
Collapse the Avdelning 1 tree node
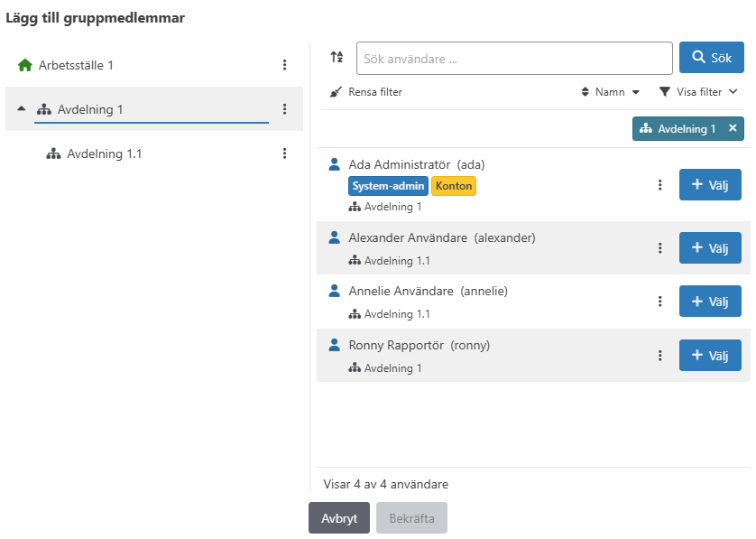pyautogui.click(x=22, y=108)
